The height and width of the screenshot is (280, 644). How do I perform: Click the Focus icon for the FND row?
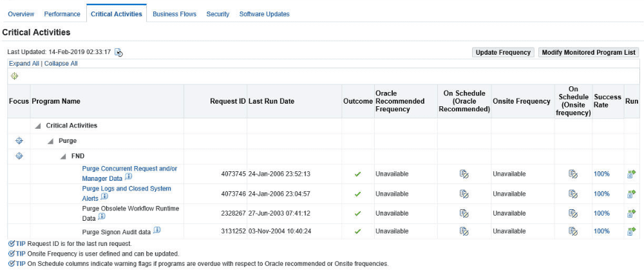pyautogui.click(x=19, y=156)
